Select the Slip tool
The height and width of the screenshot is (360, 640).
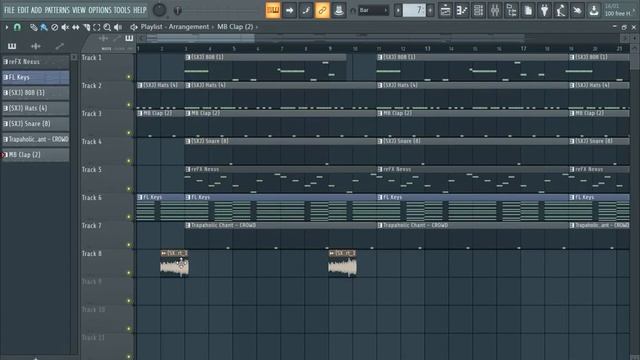[x=76, y=27]
